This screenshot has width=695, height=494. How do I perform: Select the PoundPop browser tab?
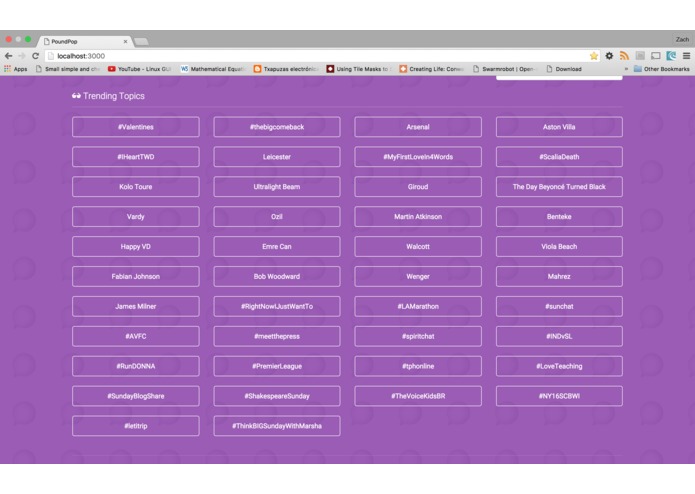(85, 41)
